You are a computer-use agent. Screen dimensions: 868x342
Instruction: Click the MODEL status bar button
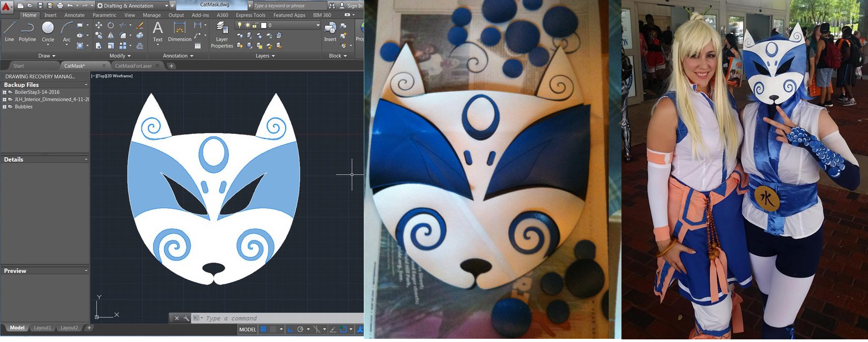coord(248,329)
